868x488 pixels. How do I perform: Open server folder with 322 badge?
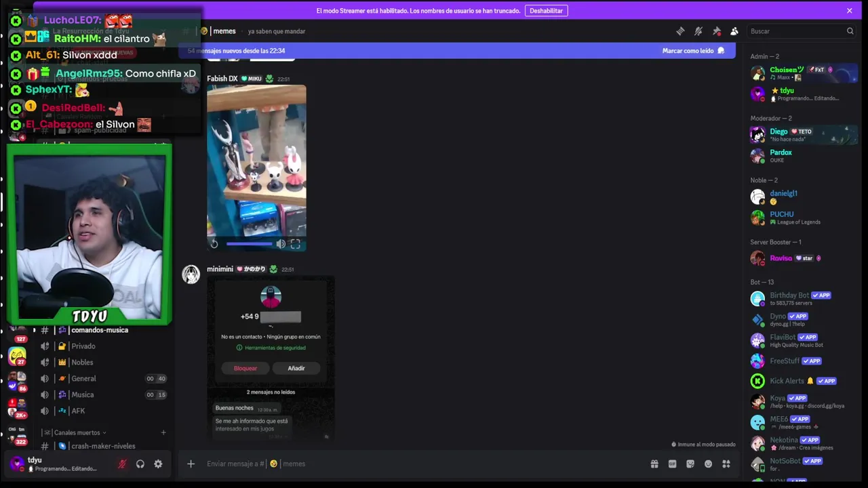coord(17,434)
